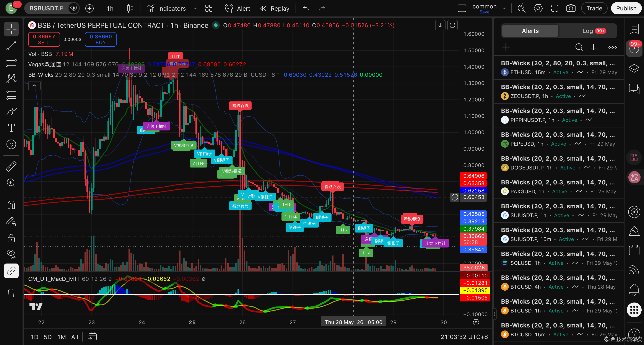The image size is (644, 345).
Task: Toggle magnet mode for drawings
Action: pos(11,205)
